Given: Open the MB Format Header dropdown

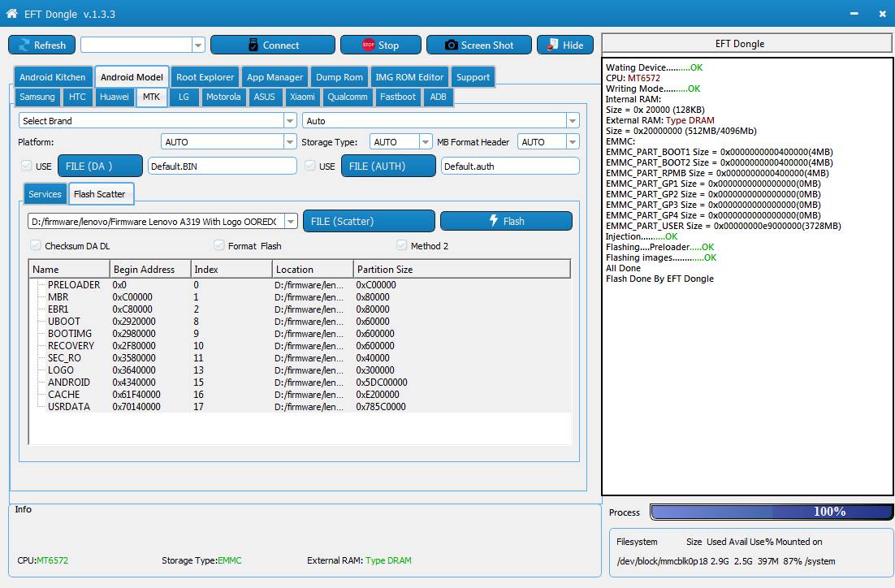Looking at the screenshot, I should coord(573,141).
